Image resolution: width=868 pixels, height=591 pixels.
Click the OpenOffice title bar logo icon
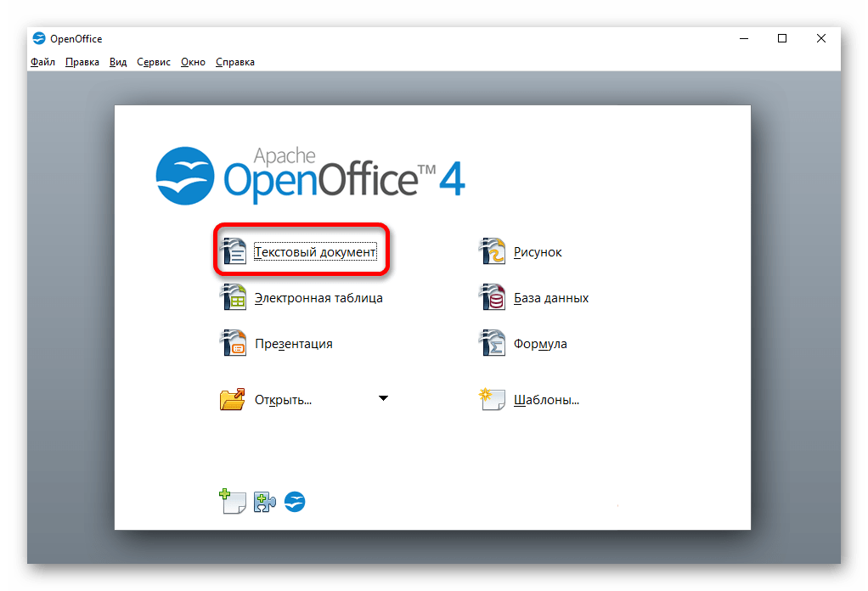click(x=39, y=38)
